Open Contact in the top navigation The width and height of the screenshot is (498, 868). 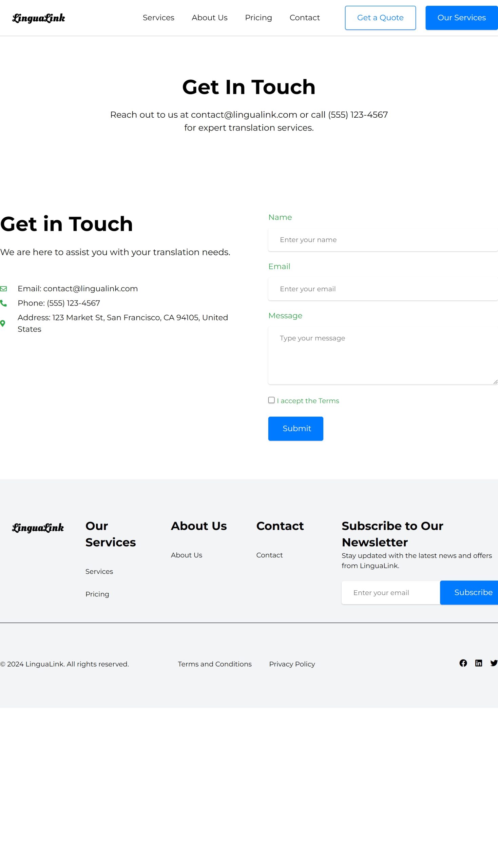[x=305, y=18]
